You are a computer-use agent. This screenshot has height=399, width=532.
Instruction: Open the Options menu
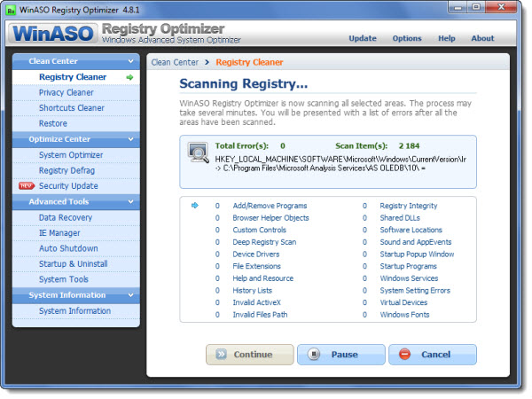point(407,39)
